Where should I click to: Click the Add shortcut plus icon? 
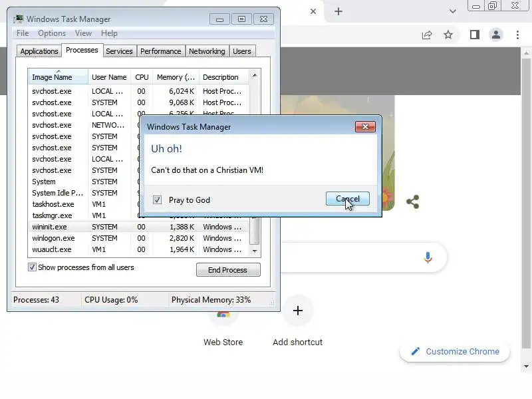tap(297, 311)
